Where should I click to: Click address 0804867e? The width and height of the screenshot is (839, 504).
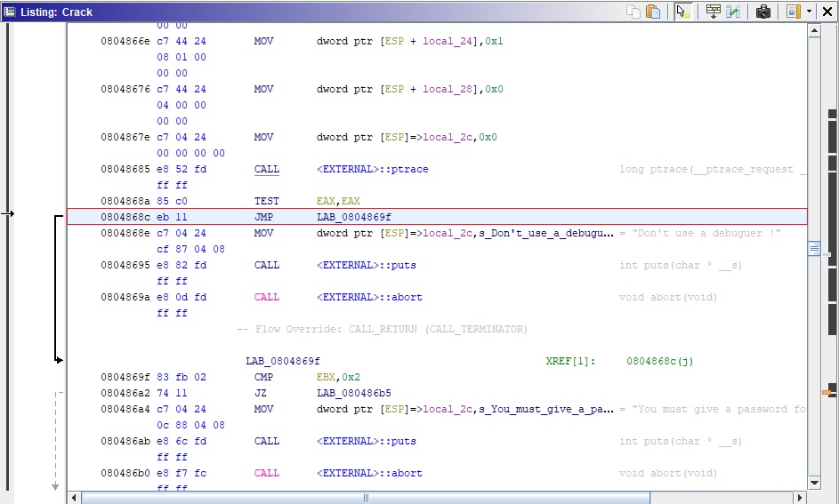tap(125, 138)
